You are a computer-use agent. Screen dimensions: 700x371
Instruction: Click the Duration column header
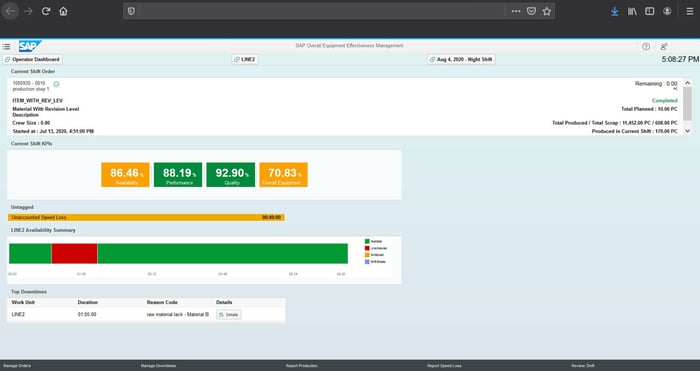tap(88, 302)
